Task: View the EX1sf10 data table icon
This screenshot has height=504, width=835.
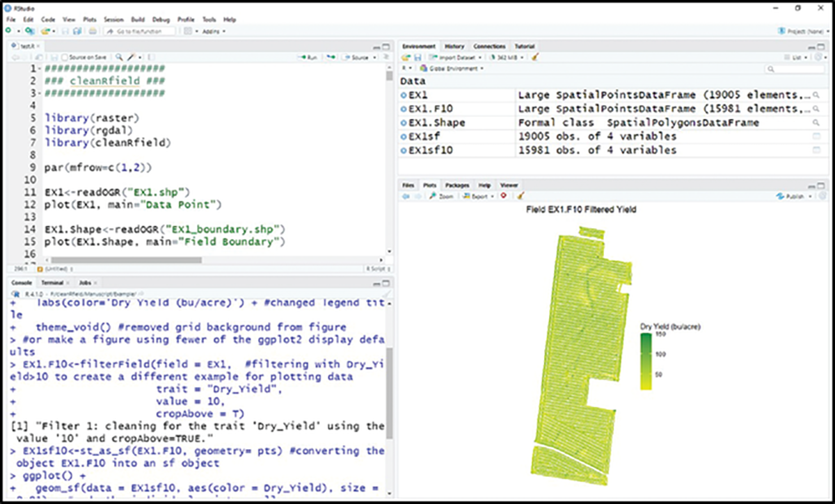Action: point(816,150)
